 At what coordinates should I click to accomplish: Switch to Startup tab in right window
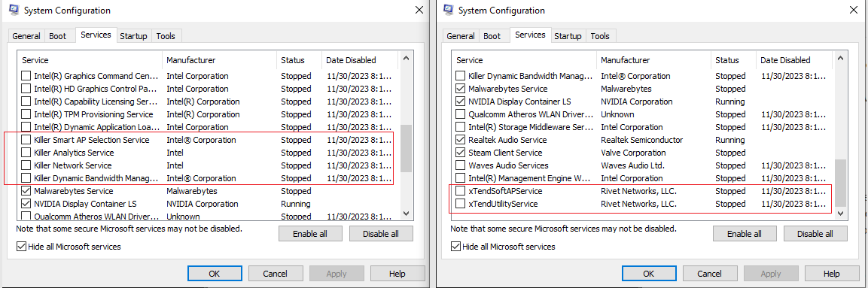[568, 36]
